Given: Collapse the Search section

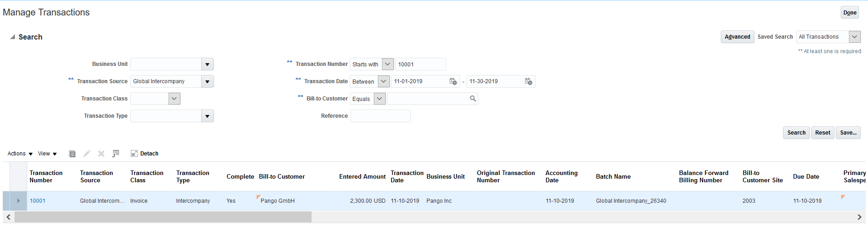Looking at the screenshot, I should 13,37.
